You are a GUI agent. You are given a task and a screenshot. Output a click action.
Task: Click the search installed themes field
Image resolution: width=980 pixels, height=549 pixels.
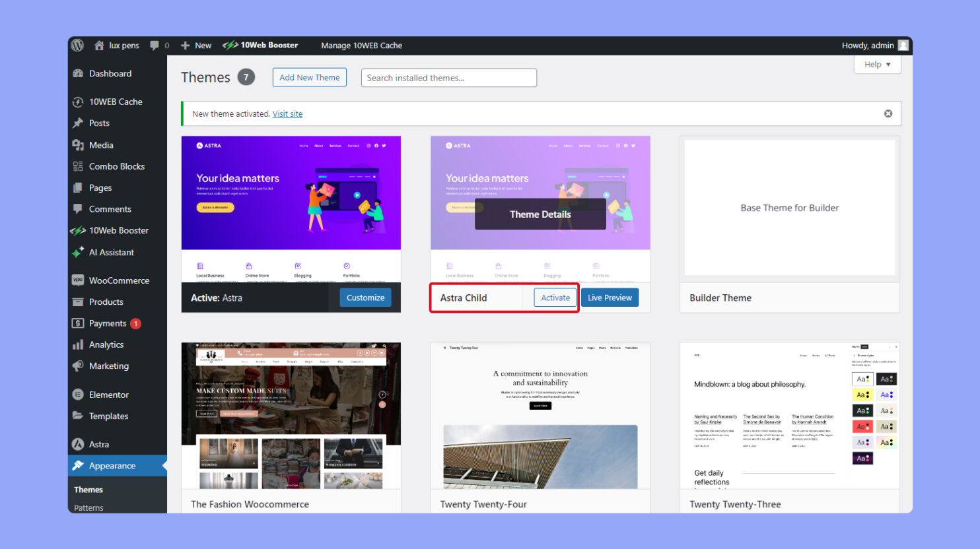[x=448, y=77]
